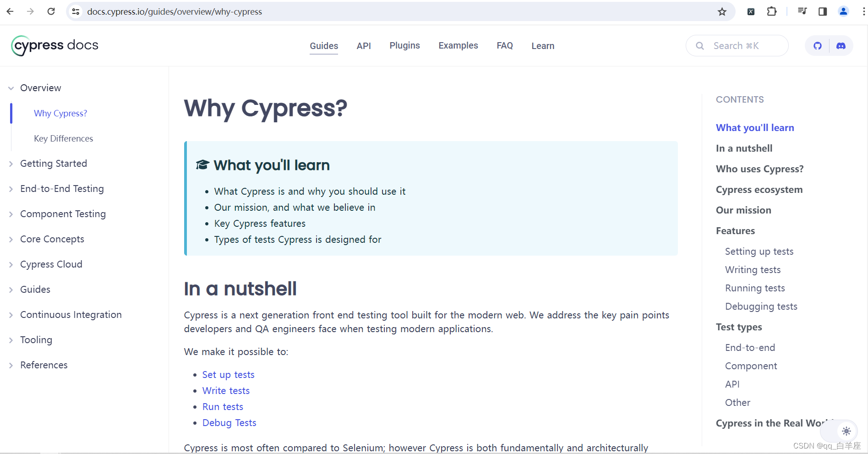868x454 pixels.
Task: Open the API top navigation tab
Action: click(364, 46)
